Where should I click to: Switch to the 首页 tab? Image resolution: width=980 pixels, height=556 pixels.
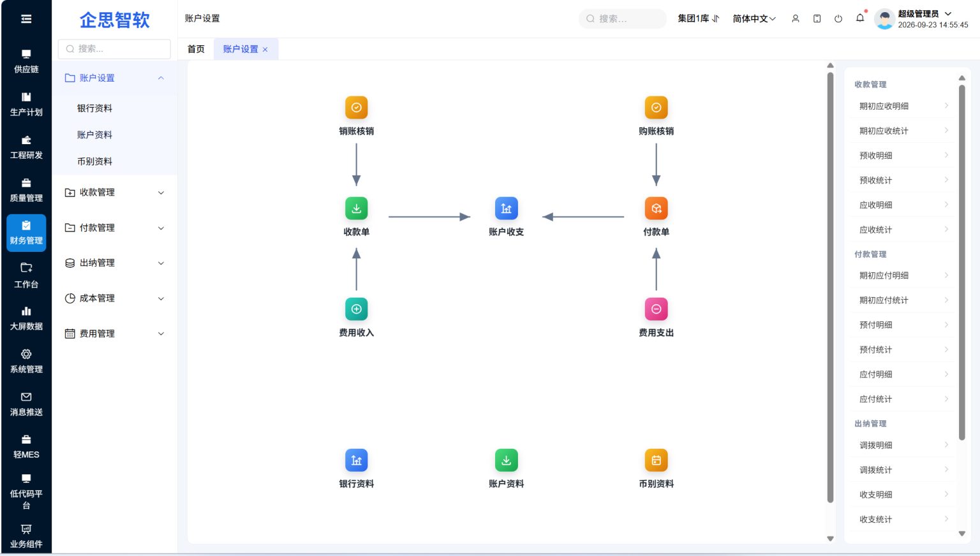pos(196,49)
